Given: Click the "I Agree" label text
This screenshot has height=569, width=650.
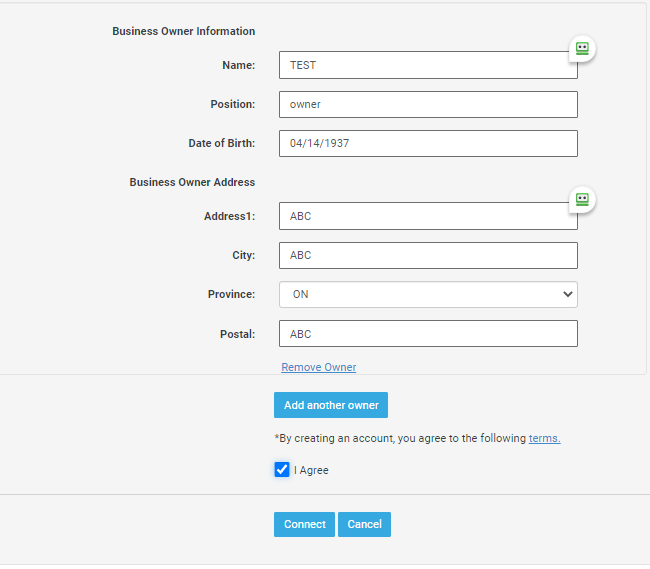Looking at the screenshot, I should tap(311, 470).
